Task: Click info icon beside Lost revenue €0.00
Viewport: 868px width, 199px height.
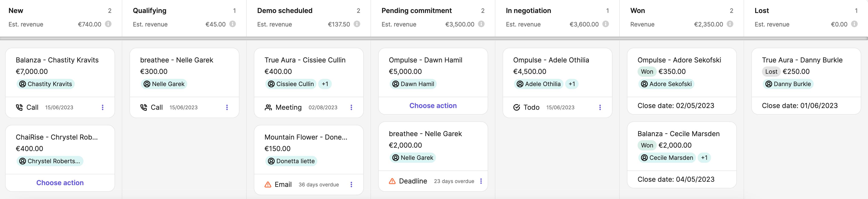Action: tap(854, 24)
